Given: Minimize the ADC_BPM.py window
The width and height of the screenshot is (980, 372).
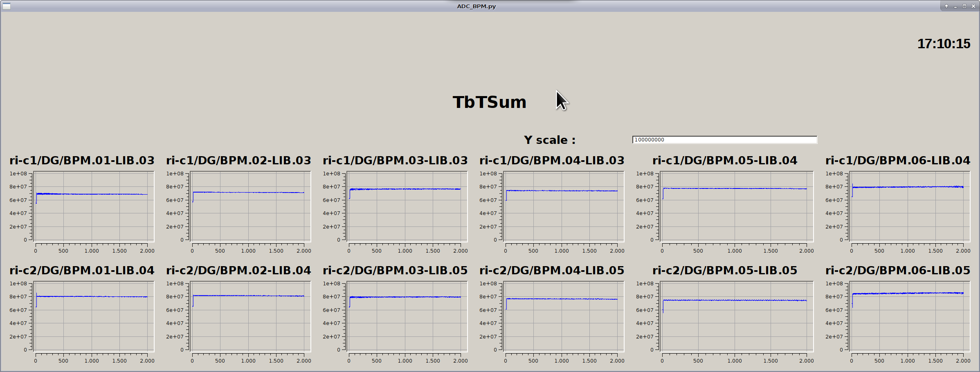Looking at the screenshot, I should [955, 6].
